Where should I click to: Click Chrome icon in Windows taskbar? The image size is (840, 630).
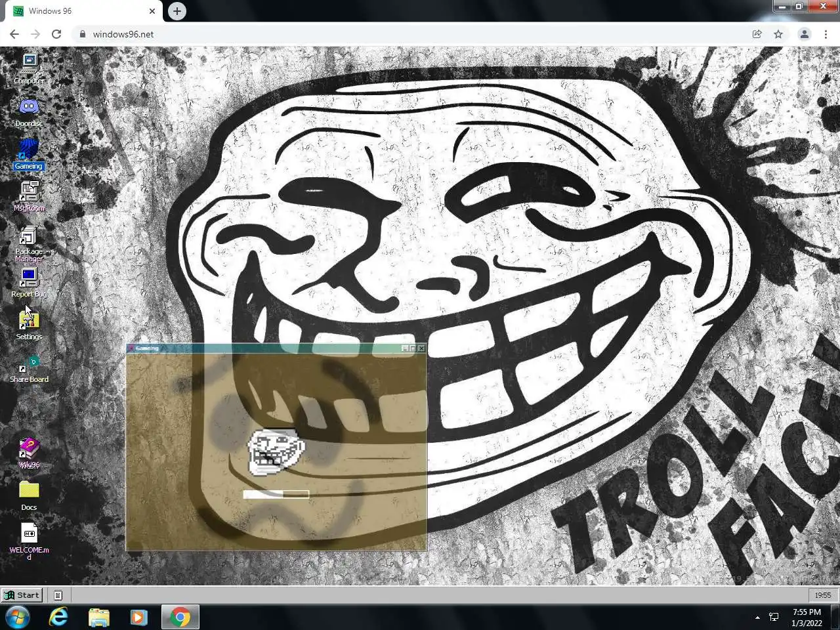pyautogui.click(x=180, y=617)
